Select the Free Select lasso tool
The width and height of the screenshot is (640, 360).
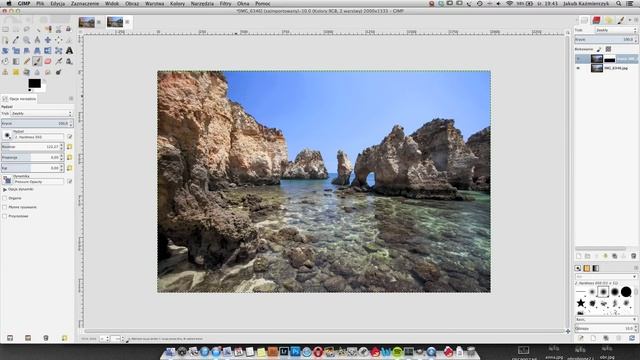tap(27, 29)
